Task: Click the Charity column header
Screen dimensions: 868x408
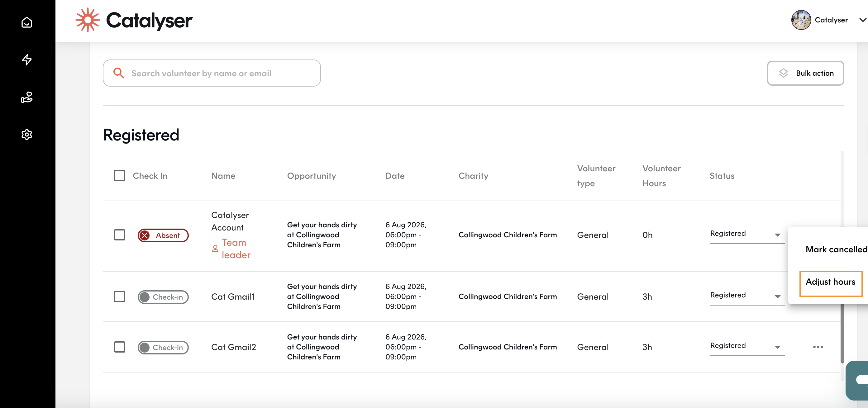Action: coord(474,176)
